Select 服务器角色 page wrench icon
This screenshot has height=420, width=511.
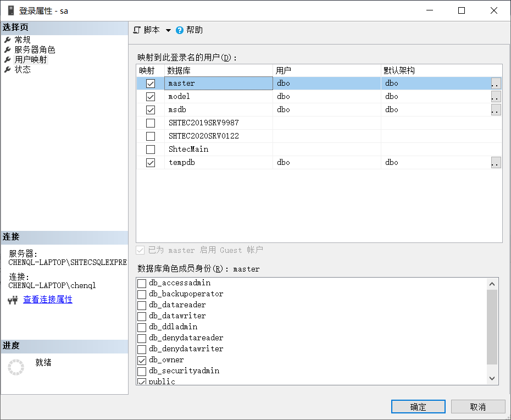(x=7, y=50)
